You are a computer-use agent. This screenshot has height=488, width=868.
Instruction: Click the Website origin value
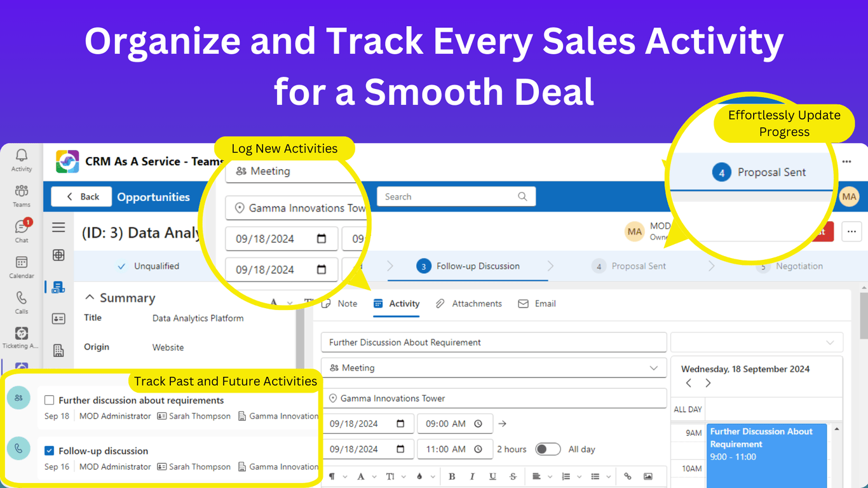168,348
